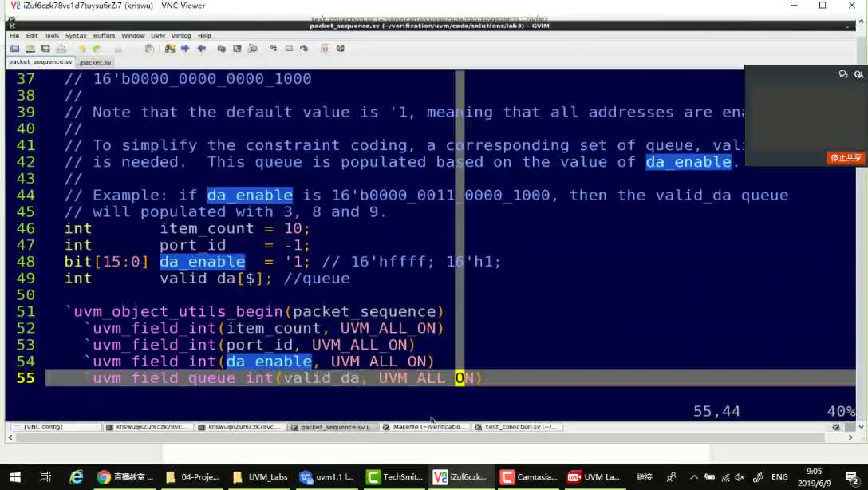Click the Open file toolbar icon
The width and height of the screenshot is (868, 490).
coord(14,49)
